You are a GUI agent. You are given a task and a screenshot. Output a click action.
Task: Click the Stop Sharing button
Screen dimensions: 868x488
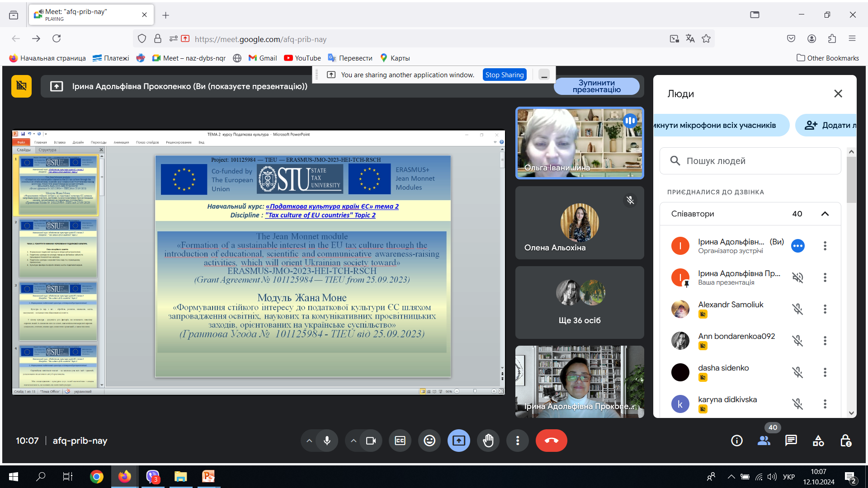[503, 75]
